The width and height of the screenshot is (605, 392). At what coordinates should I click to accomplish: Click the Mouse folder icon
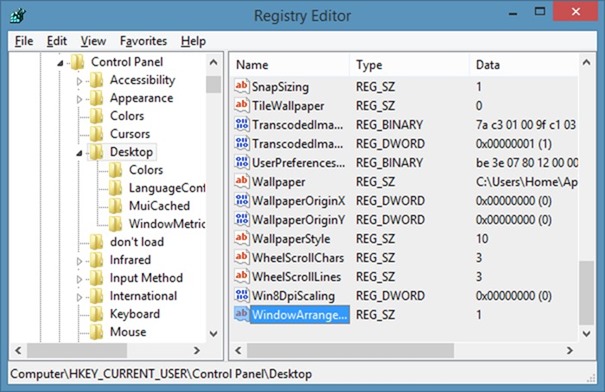point(96,332)
